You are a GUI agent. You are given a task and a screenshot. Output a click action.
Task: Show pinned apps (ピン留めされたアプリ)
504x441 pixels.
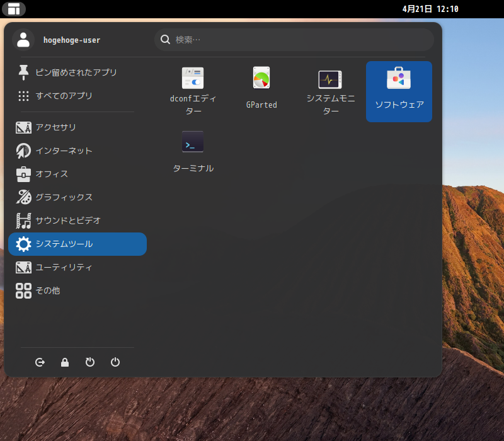coord(76,72)
